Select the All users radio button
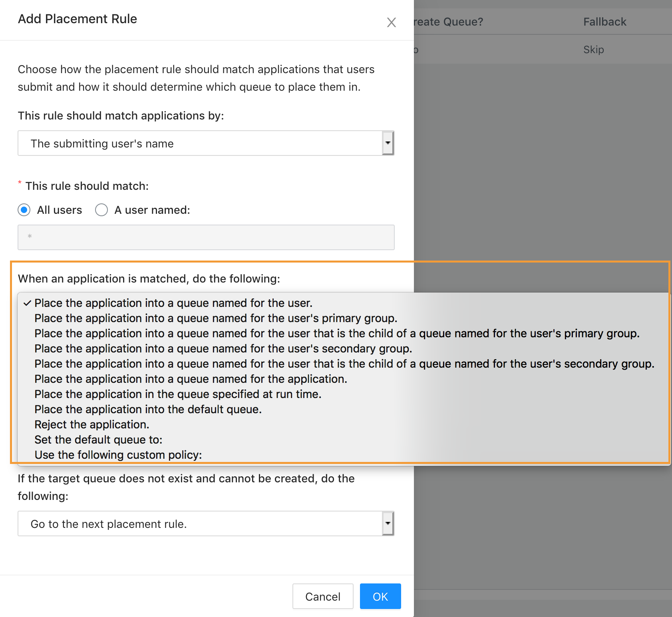 pos(24,210)
